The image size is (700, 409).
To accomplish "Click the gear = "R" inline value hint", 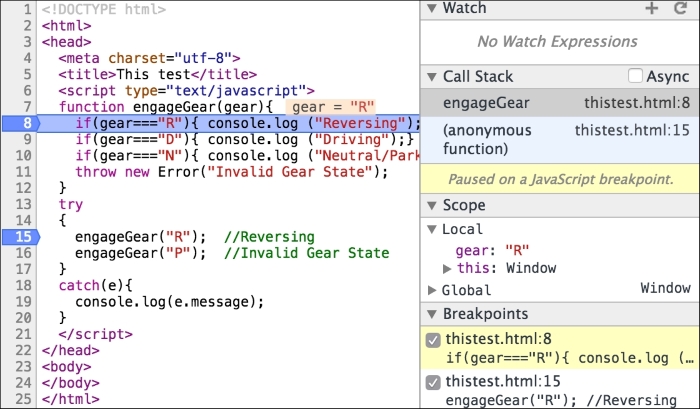I will click(x=331, y=107).
